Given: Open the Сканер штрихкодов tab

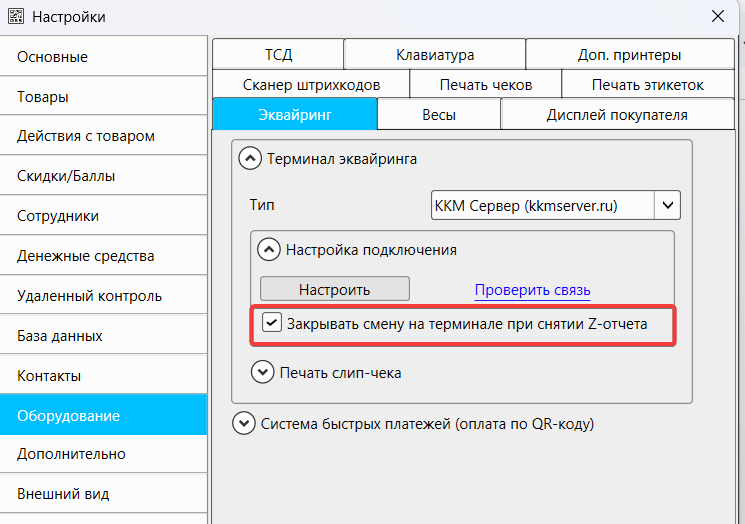Looking at the screenshot, I should coord(311,85).
